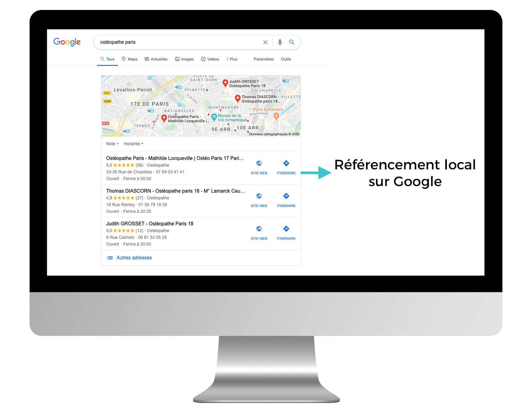This screenshot has width=532, height=414.
Task: Click 17E DE PARIS map label
Action: (150, 104)
